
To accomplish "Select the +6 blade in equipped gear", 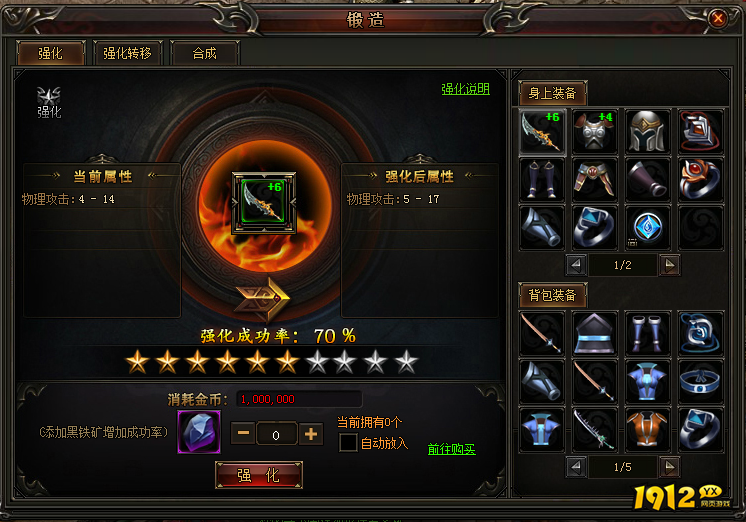I will pyautogui.click(x=541, y=131).
